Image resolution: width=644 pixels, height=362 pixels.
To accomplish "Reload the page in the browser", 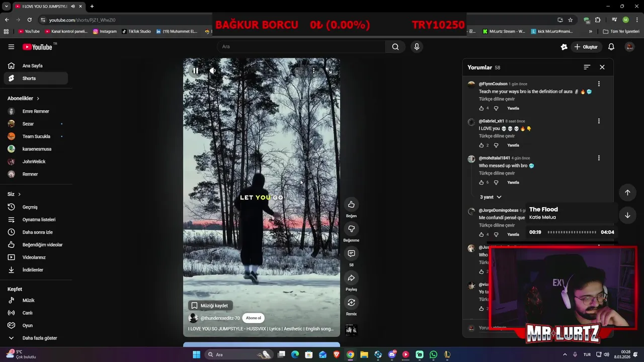I will 29,20.
